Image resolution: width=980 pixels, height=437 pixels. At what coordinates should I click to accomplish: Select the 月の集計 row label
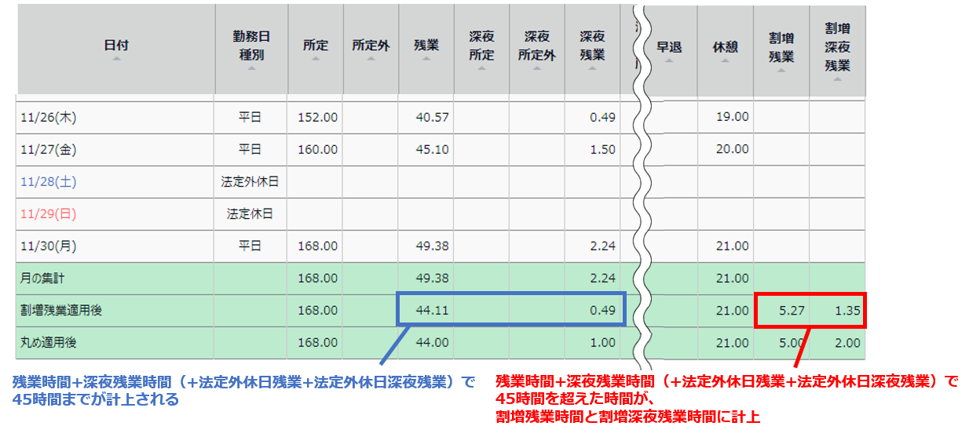(42, 279)
